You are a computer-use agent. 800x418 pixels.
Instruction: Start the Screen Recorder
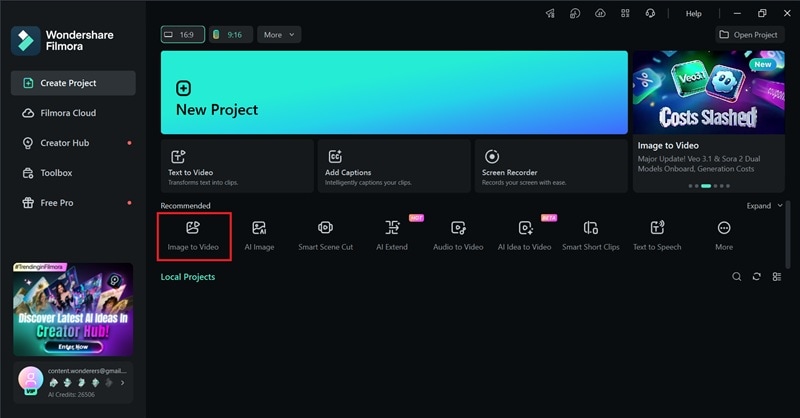pyautogui.click(x=551, y=166)
